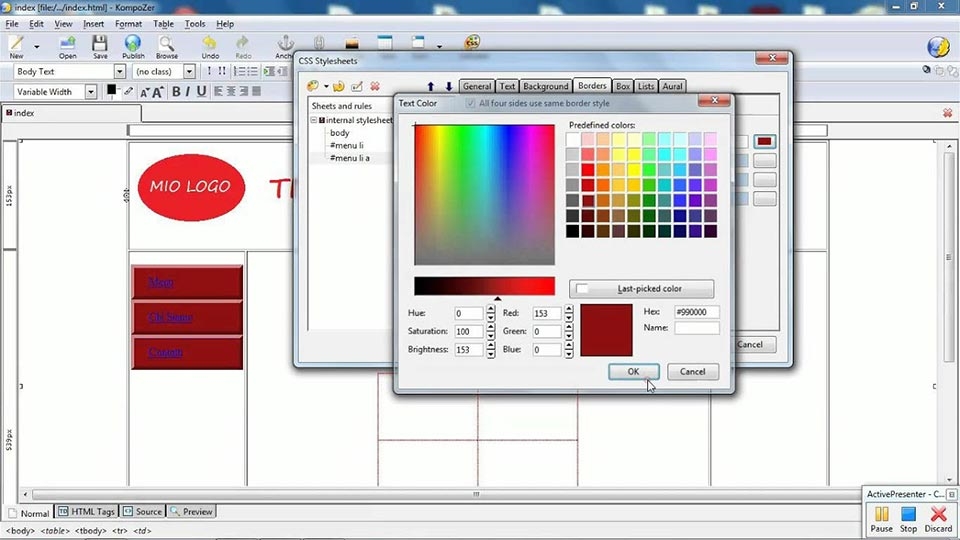This screenshot has height=540, width=960.
Task: Click the Table icon in main toolbar
Action: tap(385, 42)
